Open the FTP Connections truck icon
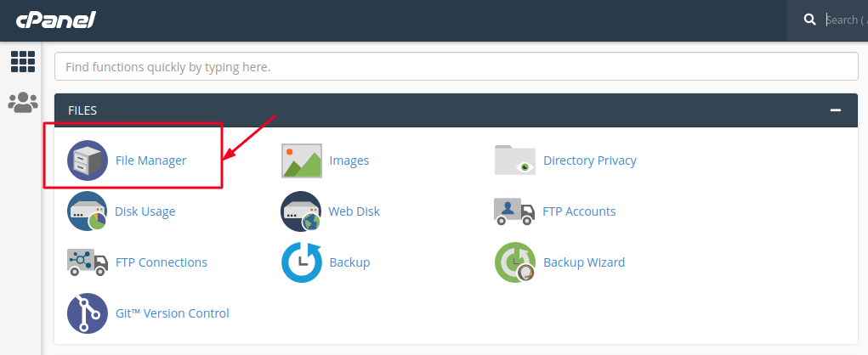 (x=88, y=262)
